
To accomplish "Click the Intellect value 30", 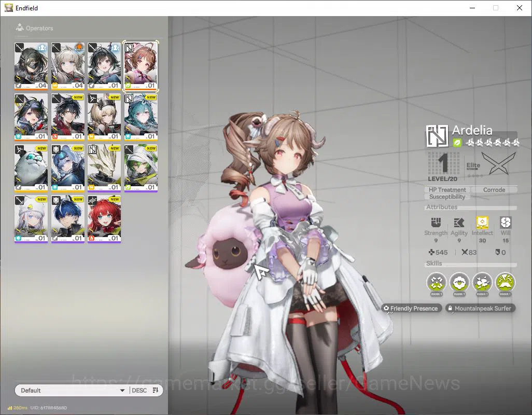I will (482, 241).
